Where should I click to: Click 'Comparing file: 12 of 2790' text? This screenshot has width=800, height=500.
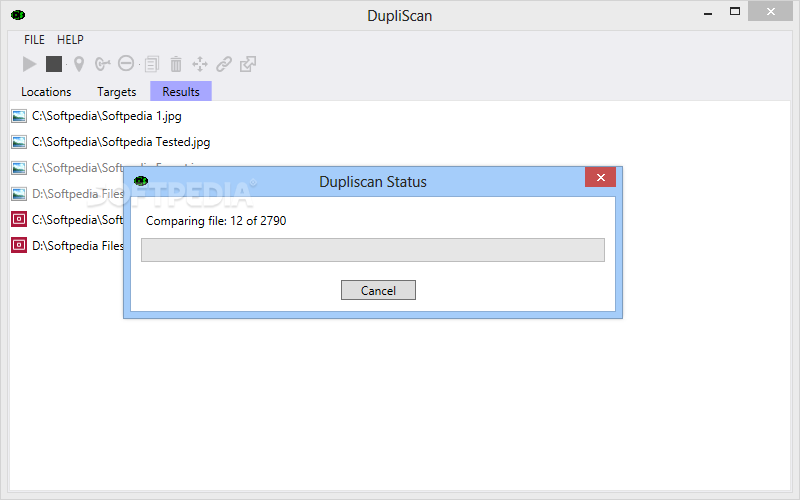(216, 221)
